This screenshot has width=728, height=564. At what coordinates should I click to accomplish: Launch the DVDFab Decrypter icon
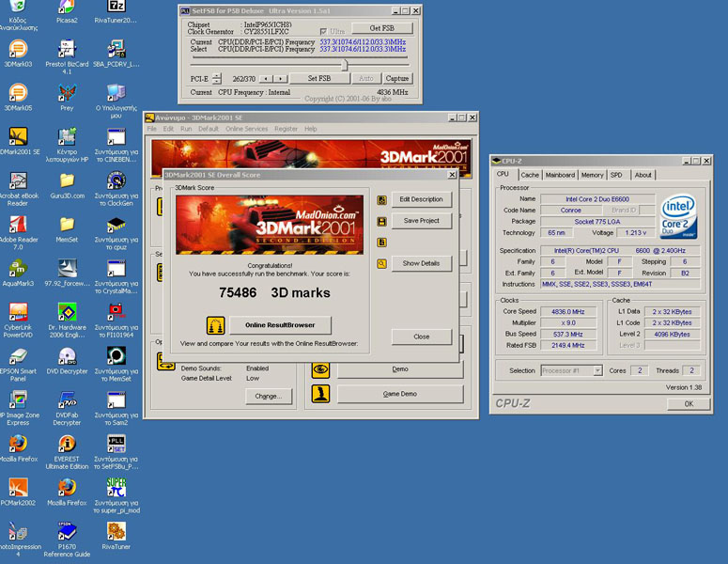67,399
